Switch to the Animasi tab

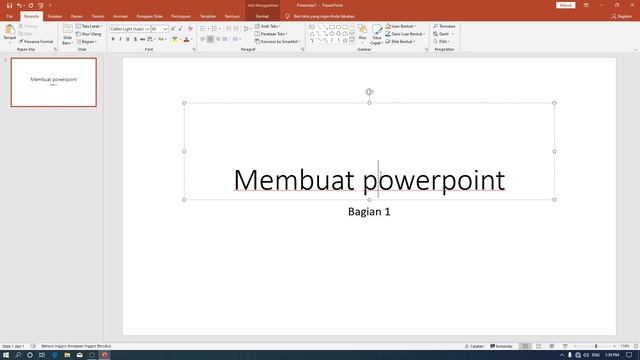tap(120, 16)
